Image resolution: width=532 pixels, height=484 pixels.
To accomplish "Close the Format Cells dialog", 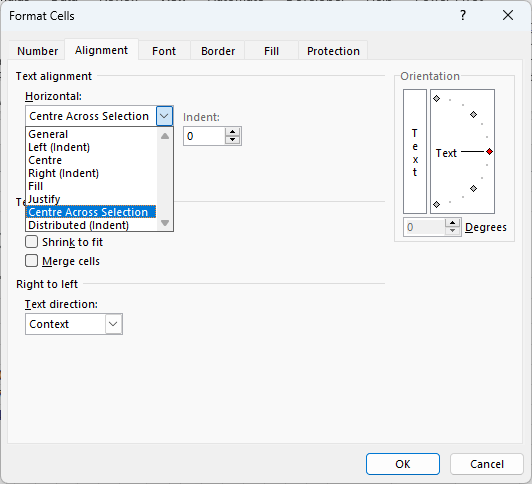I will click(508, 15).
